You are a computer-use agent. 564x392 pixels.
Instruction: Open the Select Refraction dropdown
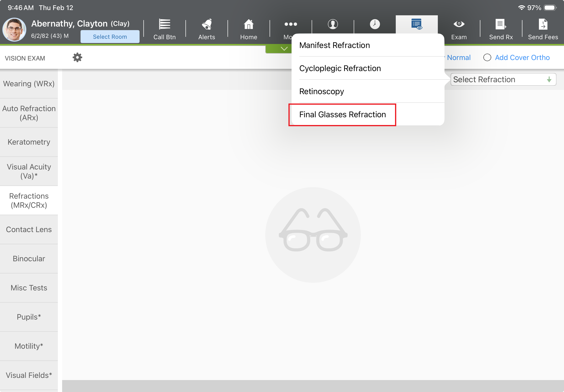click(503, 79)
